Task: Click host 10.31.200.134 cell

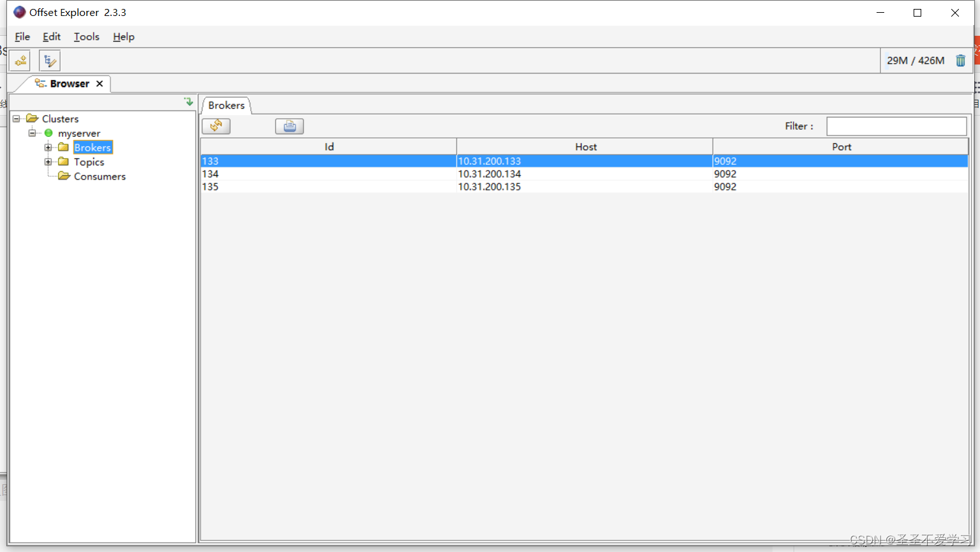Action: tap(585, 174)
